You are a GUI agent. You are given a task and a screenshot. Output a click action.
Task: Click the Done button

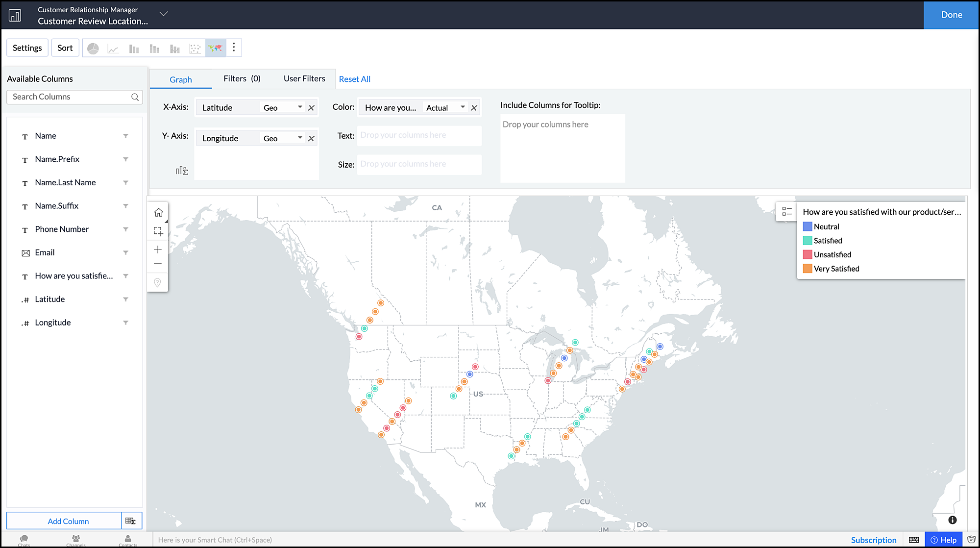[951, 15]
